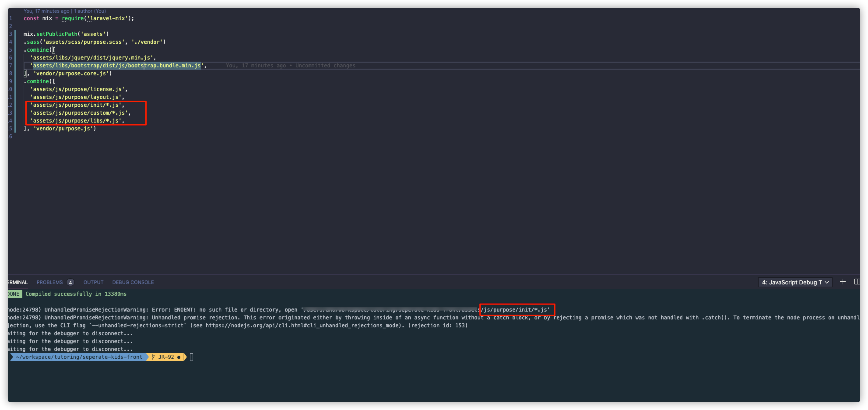868x410 pixels.
Task: Click the JR-92 branch segment in prompt
Action: 166,357
